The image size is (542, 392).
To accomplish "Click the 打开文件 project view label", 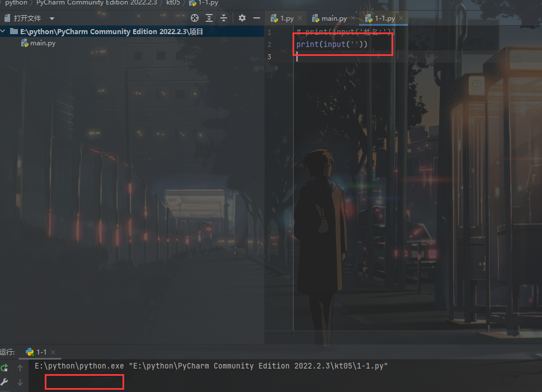I will click(x=27, y=18).
